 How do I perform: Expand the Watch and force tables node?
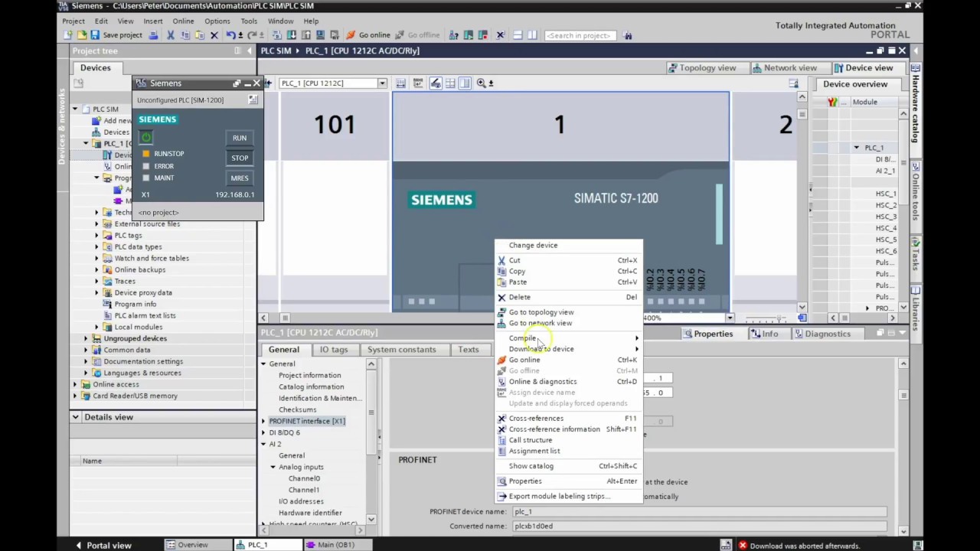pyautogui.click(x=97, y=259)
